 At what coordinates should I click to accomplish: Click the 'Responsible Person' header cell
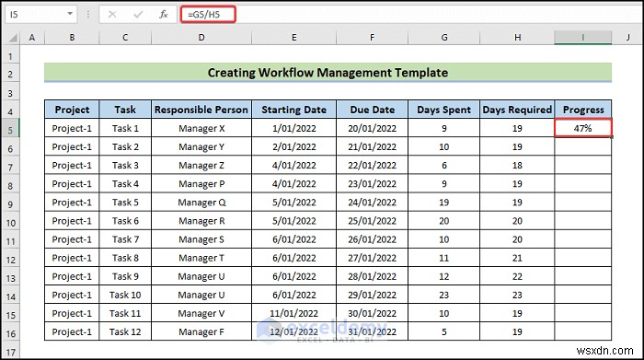click(x=201, y=110)
